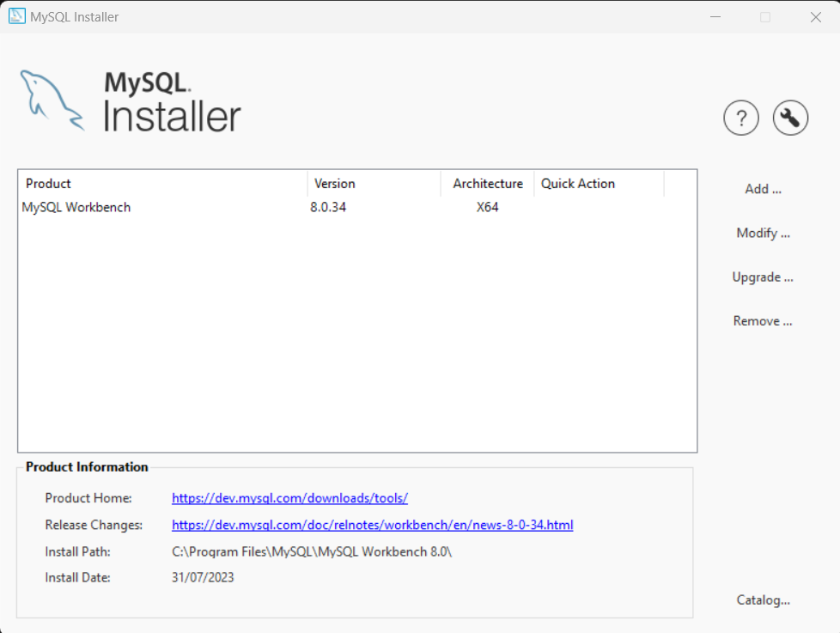Close the MySQL Installer window
This screenshot has height=633, width=840.
tap(815, 16)
